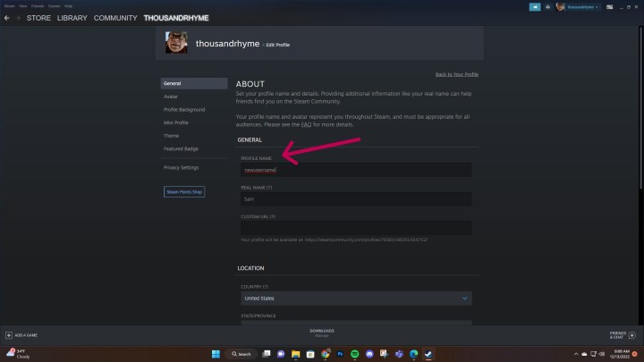Image resolution: width=644 pixels, height=362 pixels.
Task: Click the Profile Name input field
Action: 356,170
